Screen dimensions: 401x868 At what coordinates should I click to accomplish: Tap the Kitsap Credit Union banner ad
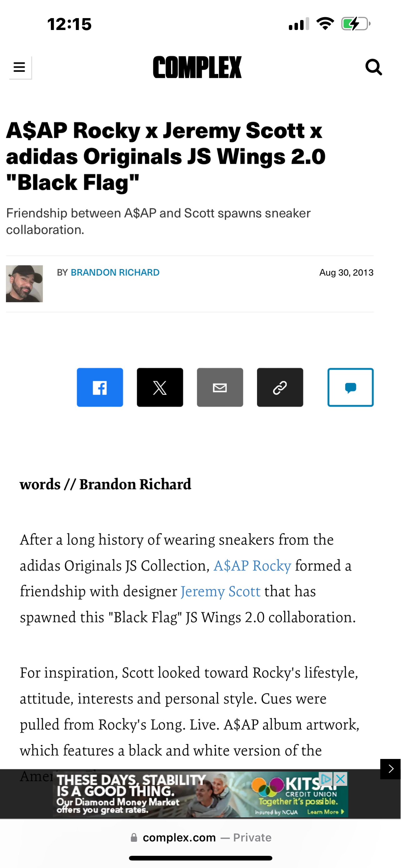200,794
